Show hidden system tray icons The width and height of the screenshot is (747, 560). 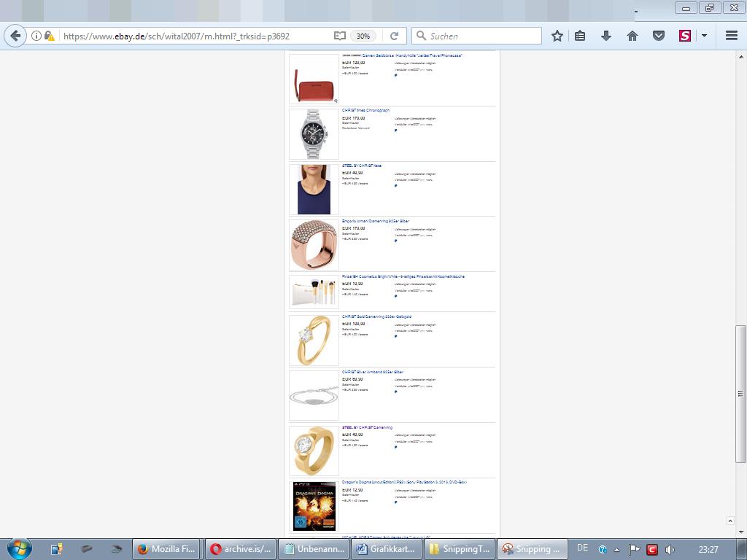[617, 550]
